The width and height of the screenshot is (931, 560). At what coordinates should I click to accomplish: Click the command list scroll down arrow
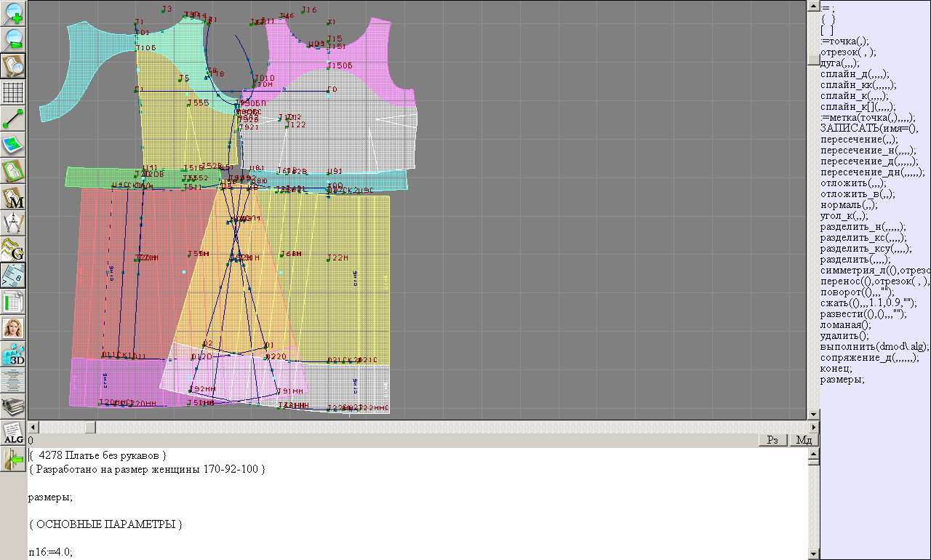click(x=814, y=415)
